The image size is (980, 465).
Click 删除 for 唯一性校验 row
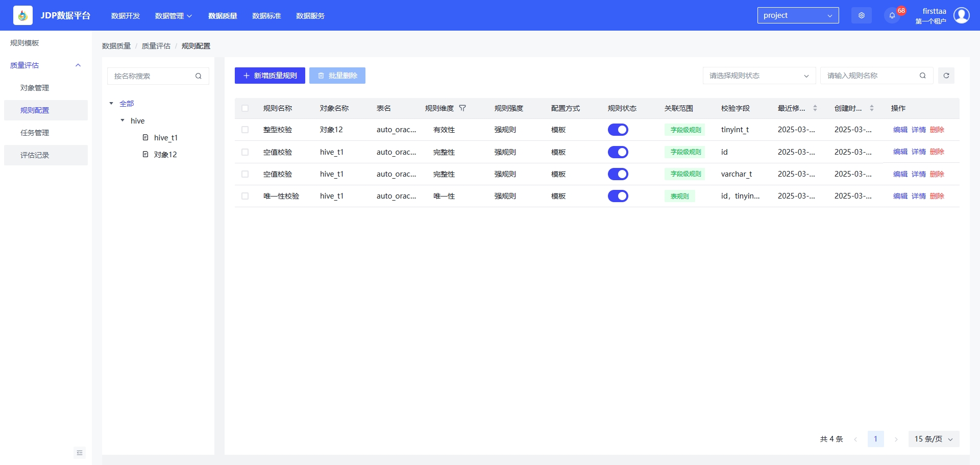coord(937,196)
